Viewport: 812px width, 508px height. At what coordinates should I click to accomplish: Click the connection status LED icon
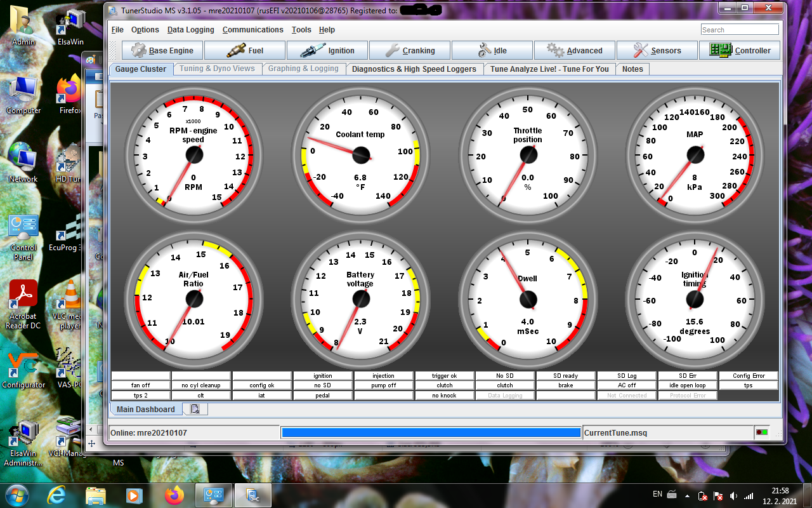tap(761, 432)
